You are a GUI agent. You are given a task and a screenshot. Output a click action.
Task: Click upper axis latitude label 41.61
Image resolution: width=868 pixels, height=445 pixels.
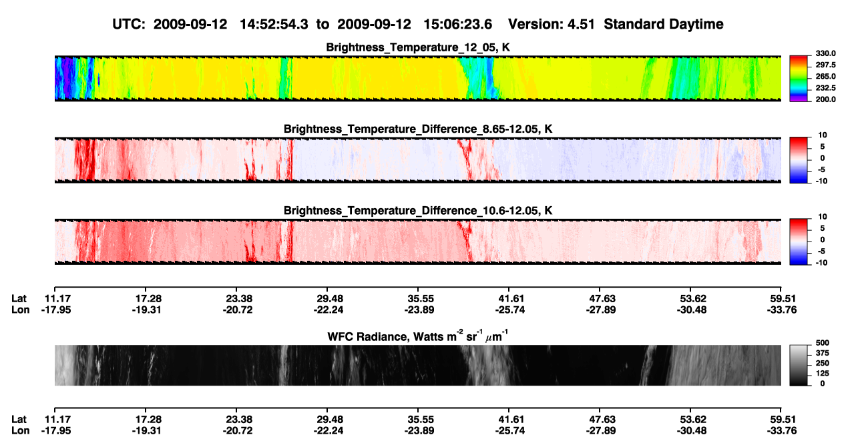509,298
